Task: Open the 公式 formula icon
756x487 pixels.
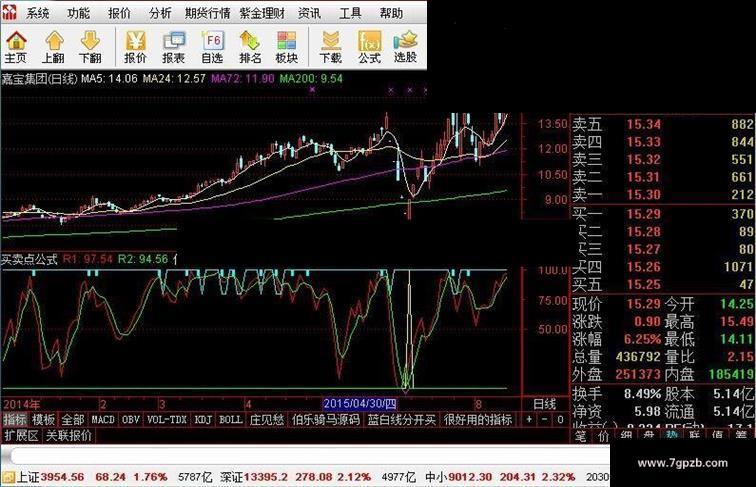Action: (x=369, y=47)
